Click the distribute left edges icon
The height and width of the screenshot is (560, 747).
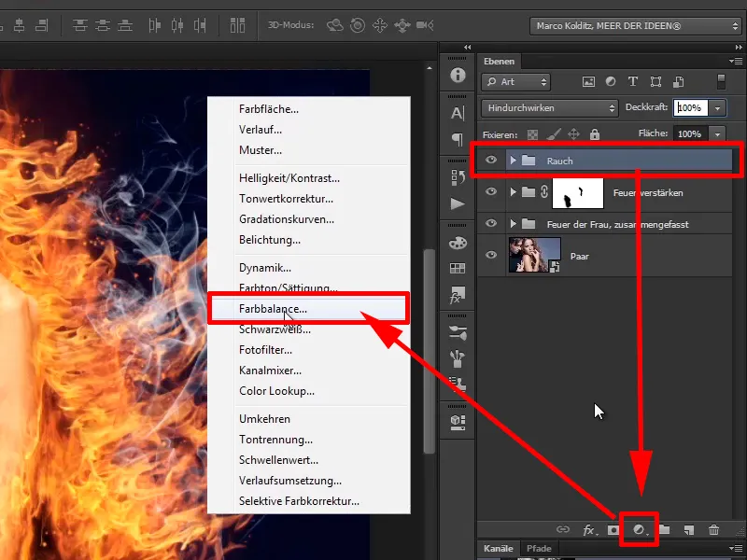point(154,25)
